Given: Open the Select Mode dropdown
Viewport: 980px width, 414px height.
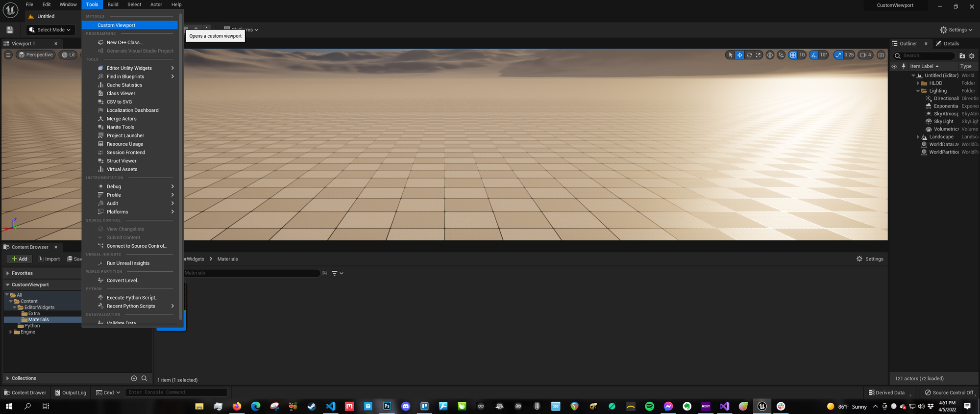Looking at the screenshot, I should click(50, 30).
